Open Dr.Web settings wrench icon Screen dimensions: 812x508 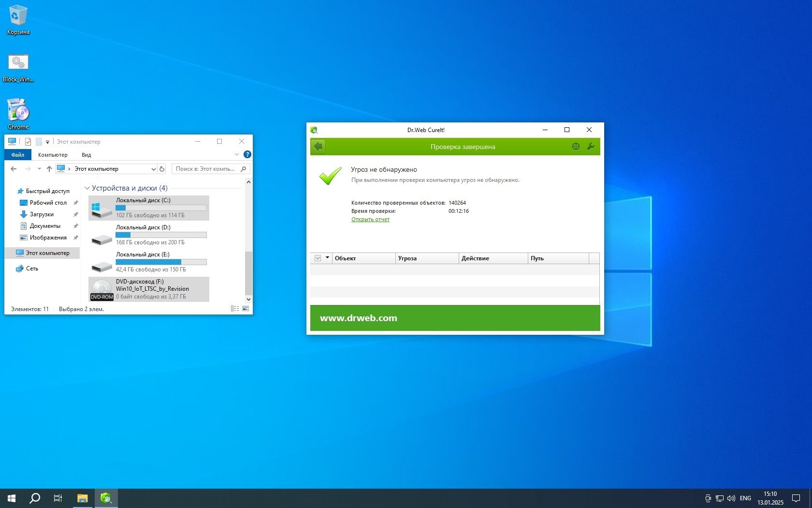[591, 147]
